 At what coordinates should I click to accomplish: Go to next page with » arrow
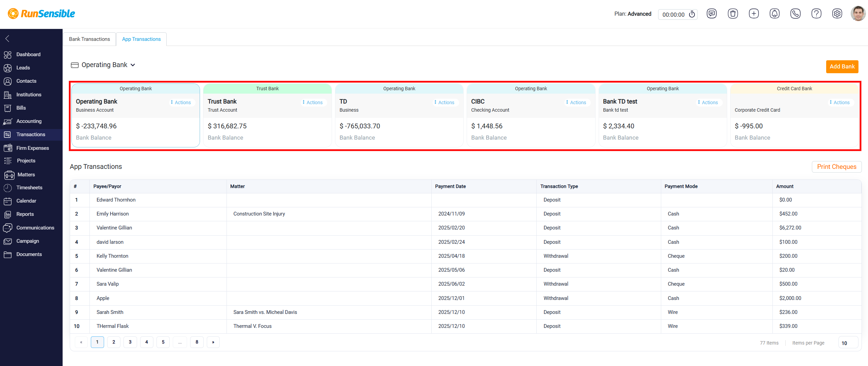pyautogui.click(x=213, y=342)
